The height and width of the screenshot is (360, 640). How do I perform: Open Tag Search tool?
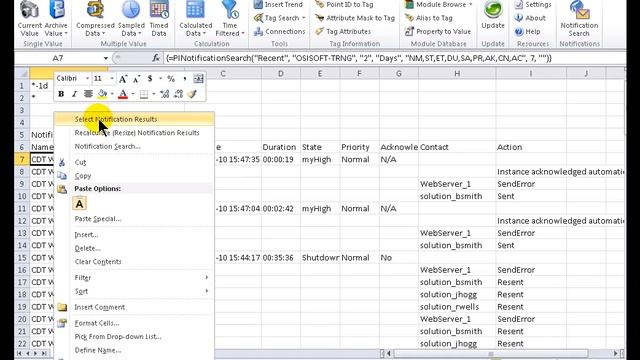tap(280, 18)
